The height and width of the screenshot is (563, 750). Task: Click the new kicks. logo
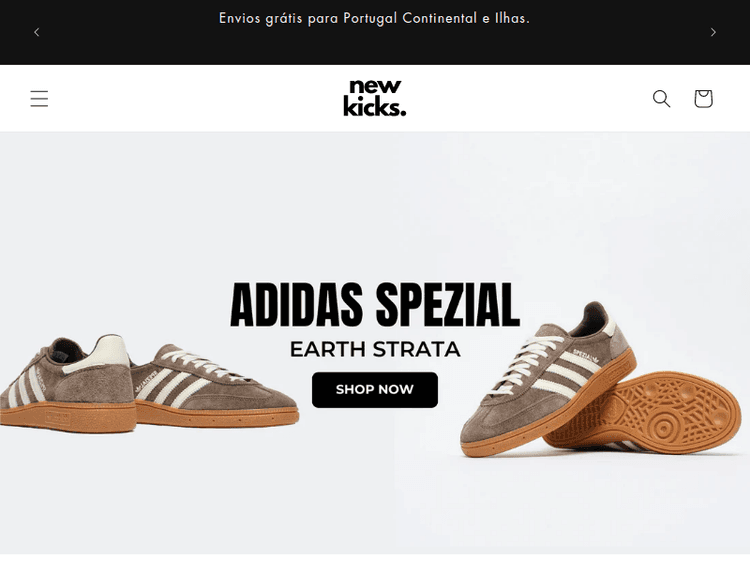pos(374,98)
